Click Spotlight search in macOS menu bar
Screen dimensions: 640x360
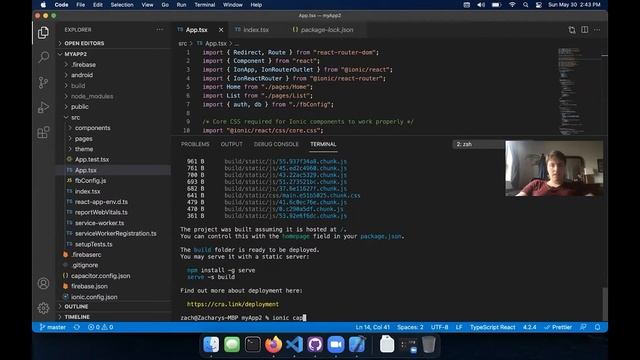pyautogui.click(x=526, y=5)
